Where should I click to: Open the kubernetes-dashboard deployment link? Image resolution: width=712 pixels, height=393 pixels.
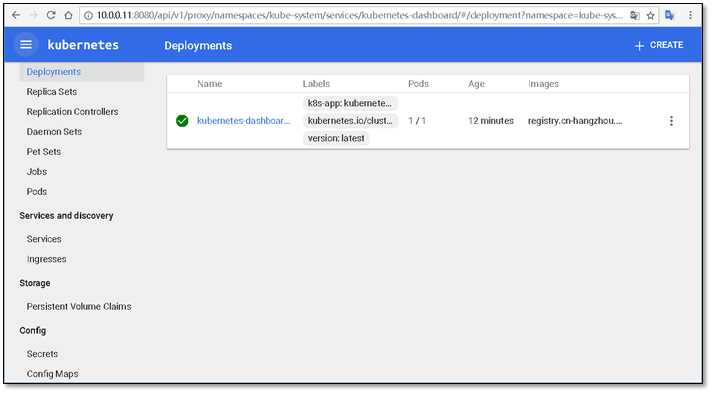243,120
